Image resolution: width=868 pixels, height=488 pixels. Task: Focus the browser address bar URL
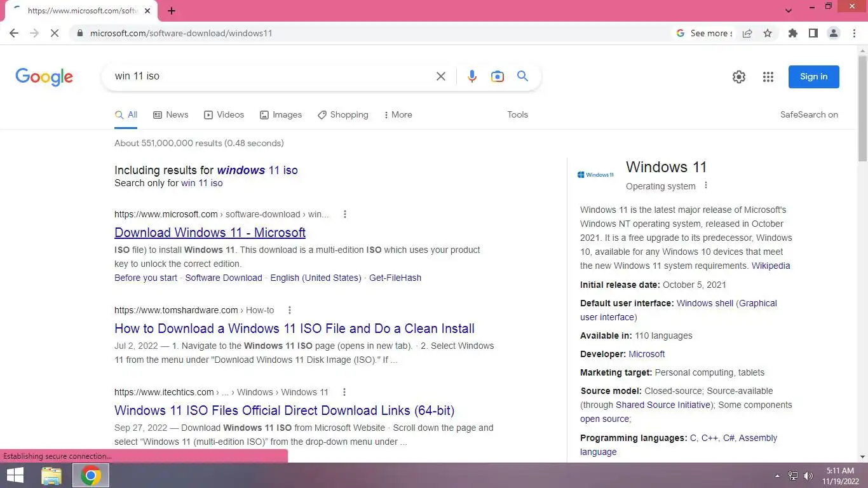[181, 33]
